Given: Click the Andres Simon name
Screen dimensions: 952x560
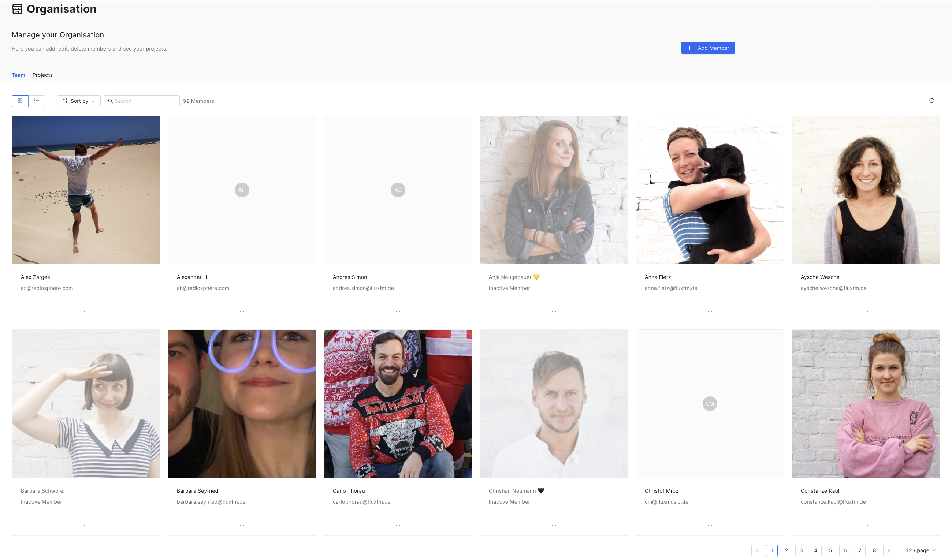Looking at the screenshot, I should click(350, 277).
